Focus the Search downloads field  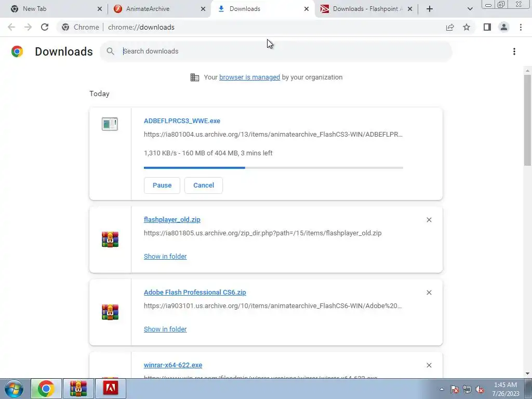[x=275, y=51]
